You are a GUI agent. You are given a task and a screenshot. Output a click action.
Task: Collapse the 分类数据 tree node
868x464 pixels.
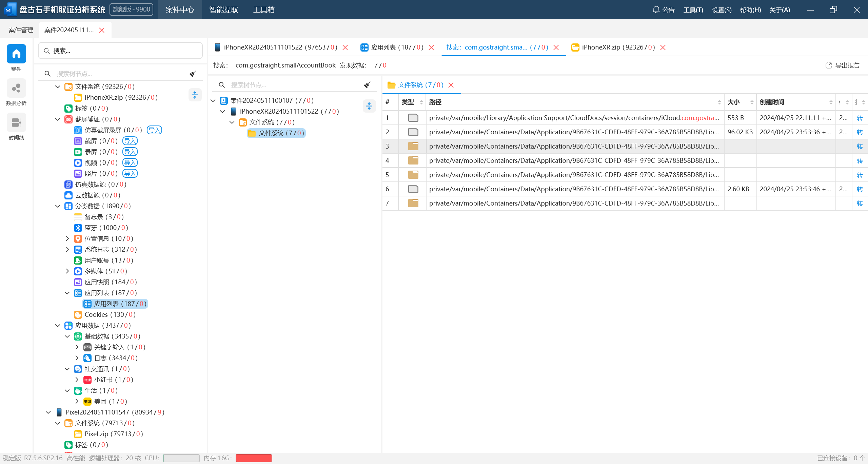(x=58, y=206)
